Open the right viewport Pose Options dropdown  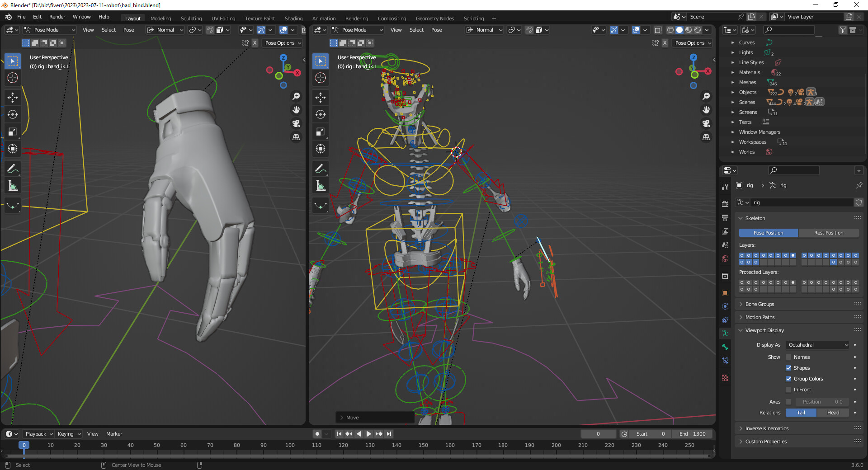tap(693, 43)
